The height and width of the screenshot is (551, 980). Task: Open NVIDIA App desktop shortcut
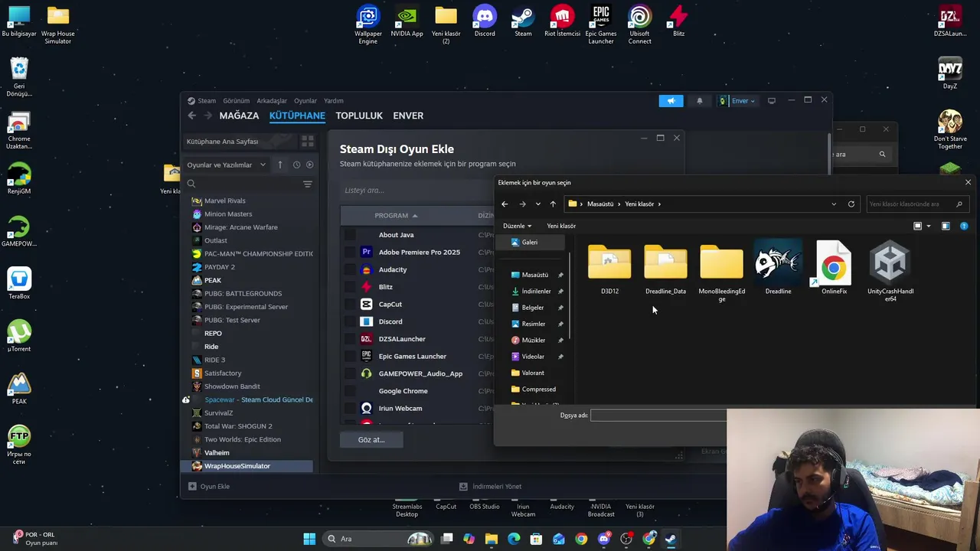coord(407,21)
